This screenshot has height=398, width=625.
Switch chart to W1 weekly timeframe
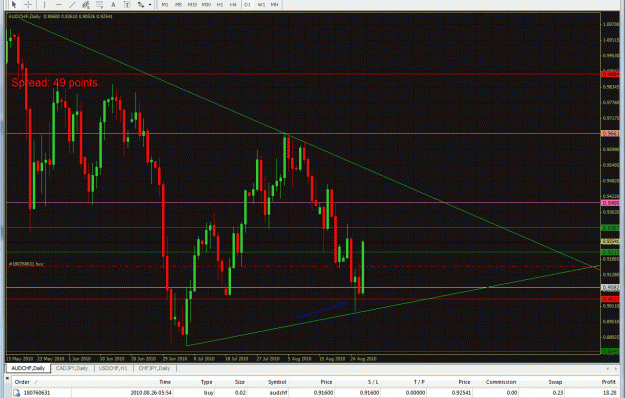coord(261,4)
